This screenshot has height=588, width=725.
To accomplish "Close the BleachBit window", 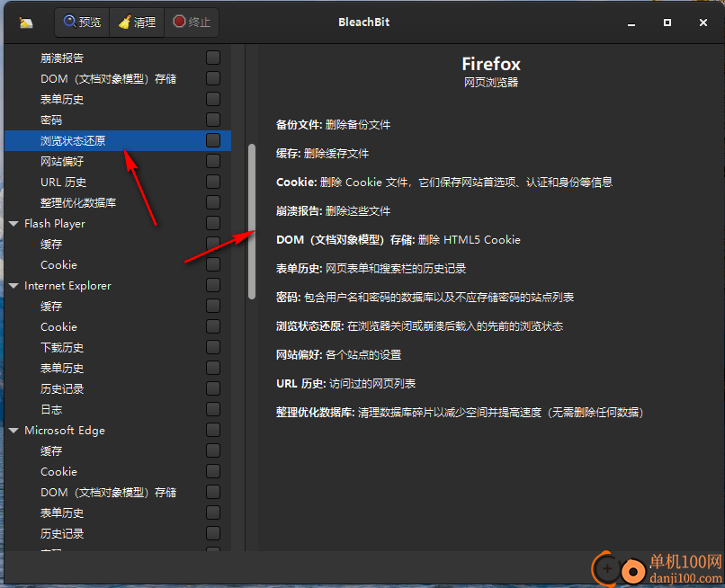I will (x=703, y=22).
